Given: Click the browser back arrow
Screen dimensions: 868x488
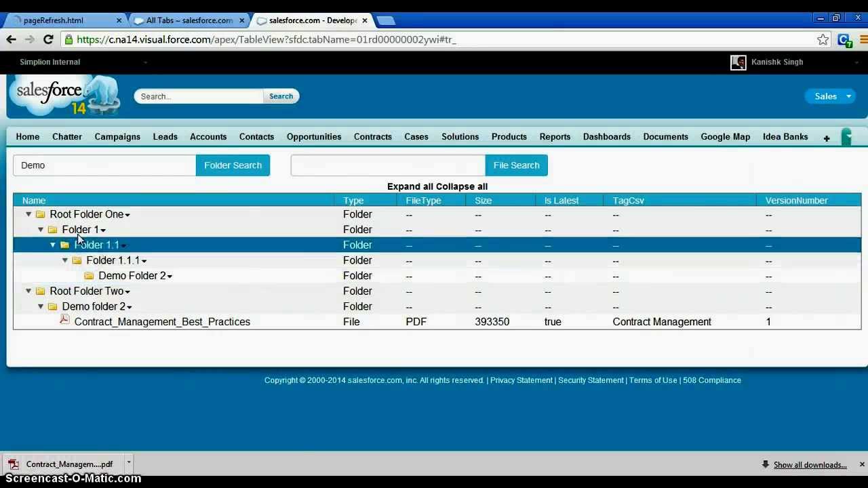Looking at the screenshot, I should click(11, 39).
